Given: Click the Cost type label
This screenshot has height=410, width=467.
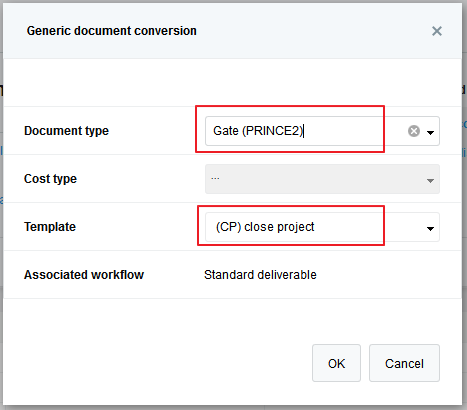Looking at the screenshot, I should pyautogui.click(x=50, y=179).
